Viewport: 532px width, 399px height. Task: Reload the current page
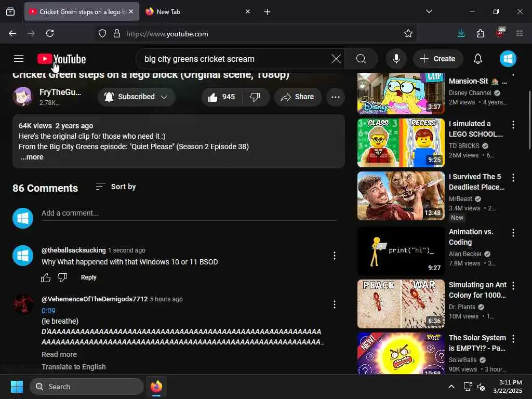[x=50, y=33]
